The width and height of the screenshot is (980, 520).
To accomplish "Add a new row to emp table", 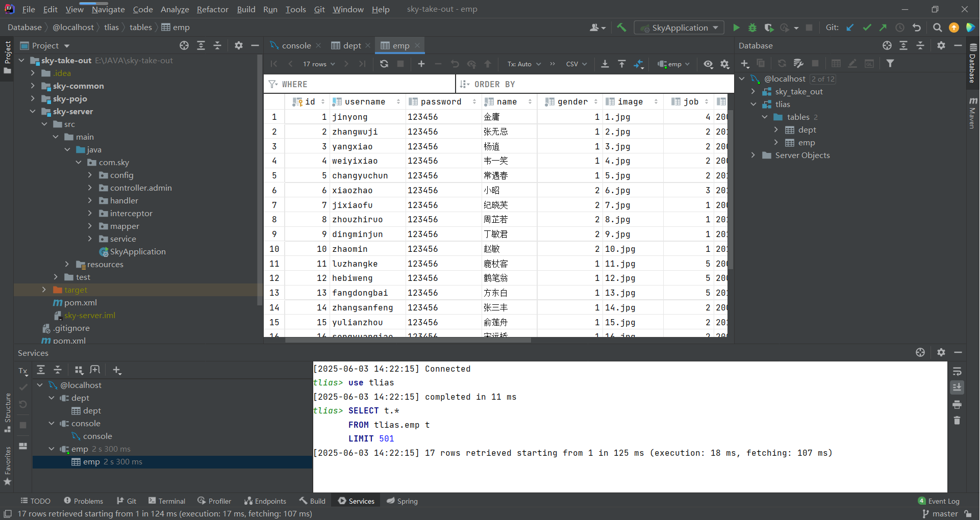I will [421, 64].
